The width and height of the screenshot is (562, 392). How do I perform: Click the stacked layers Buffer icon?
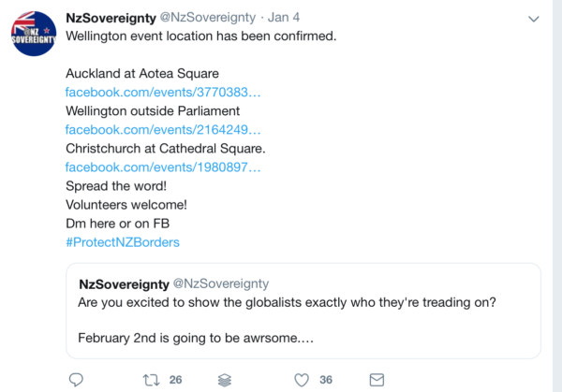tap(225, 380)
